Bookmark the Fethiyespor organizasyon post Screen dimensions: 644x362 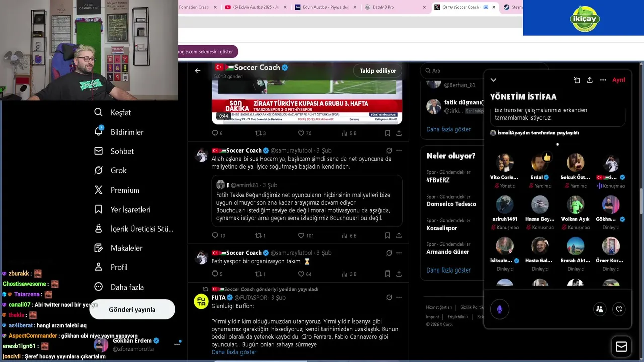pyautogui.click(x=387, y=274)
